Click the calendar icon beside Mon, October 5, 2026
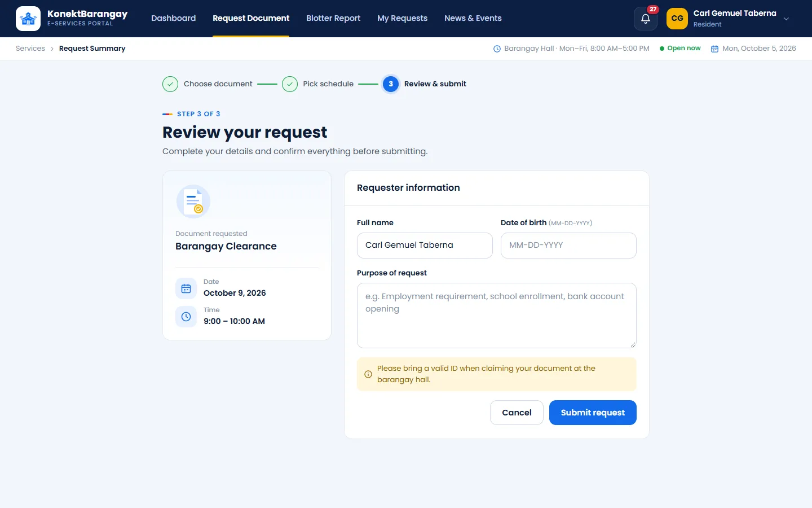Image resolution: width=812 pixels, height=508 pixels. 714,49
